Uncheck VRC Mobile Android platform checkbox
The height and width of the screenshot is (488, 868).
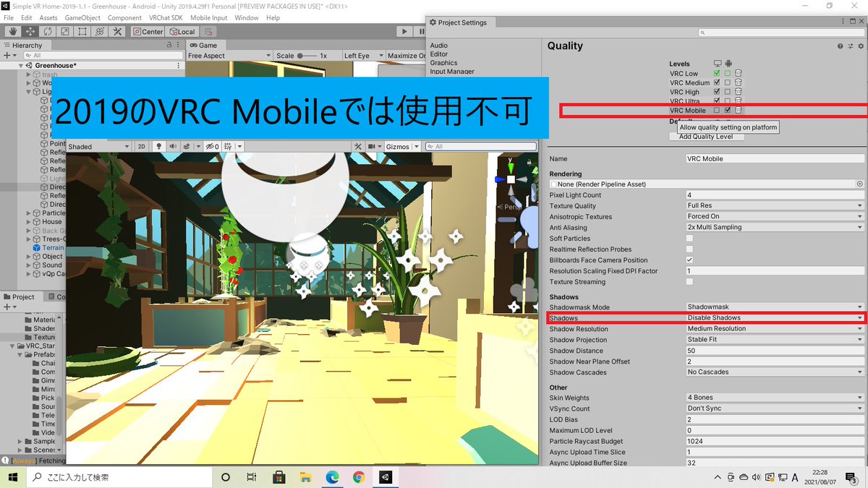[728, 111]
